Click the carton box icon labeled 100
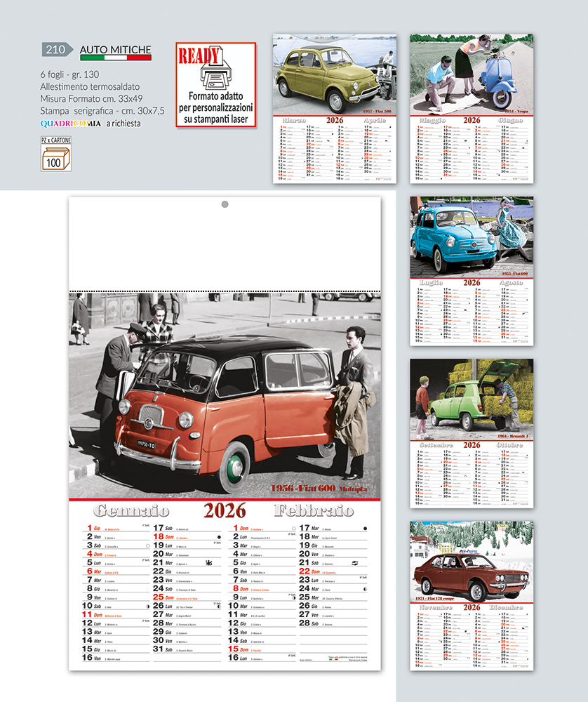The image size is (588, 702). (55, 158)
